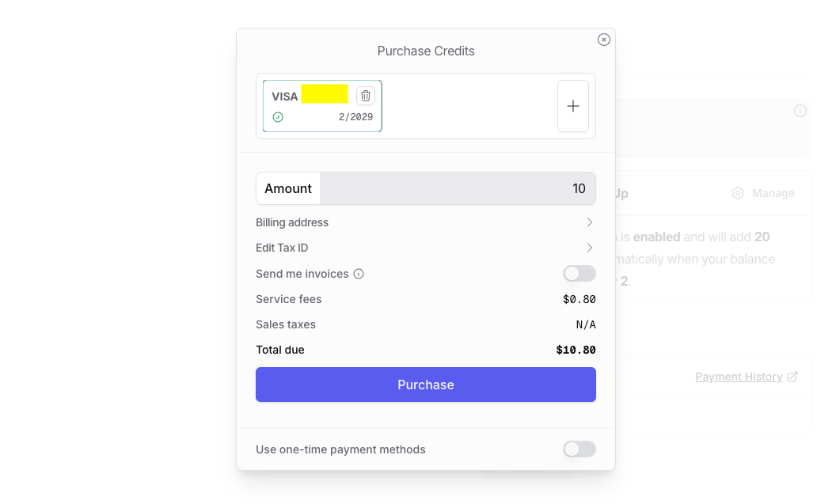Enable the Send me invoices toggle
Image resolution: width=817 pixels, height=504 pixels.
[x=579, y=274]
